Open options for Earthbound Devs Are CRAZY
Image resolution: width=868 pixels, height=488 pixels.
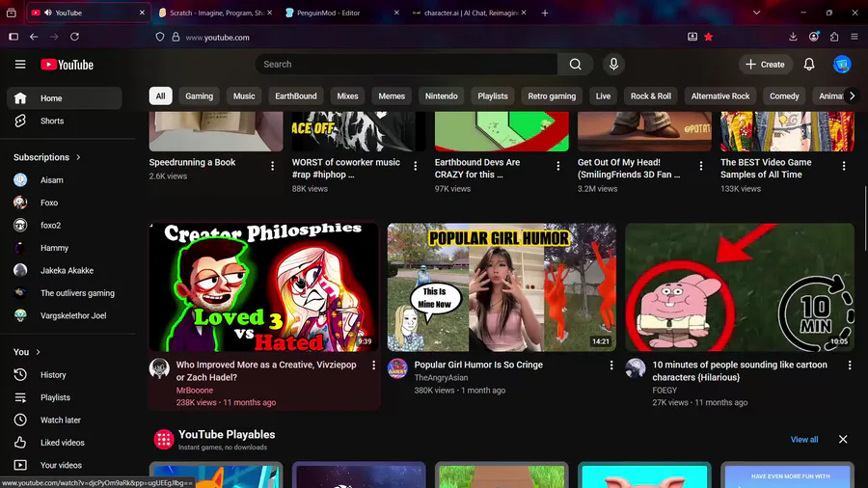[x=558, y=166]
